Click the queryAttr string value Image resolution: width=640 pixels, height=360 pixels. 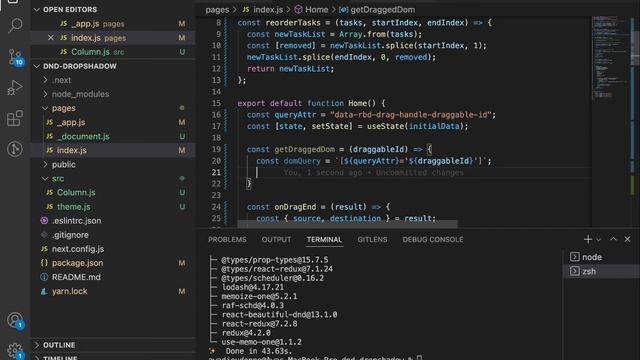tap(411, 115)
